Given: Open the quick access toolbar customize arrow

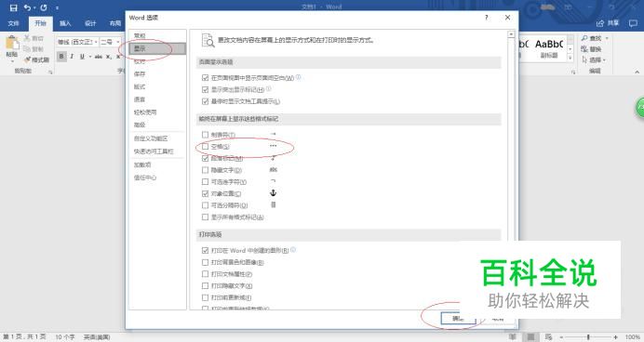Looking at the screenshot, I should [57, 7].
